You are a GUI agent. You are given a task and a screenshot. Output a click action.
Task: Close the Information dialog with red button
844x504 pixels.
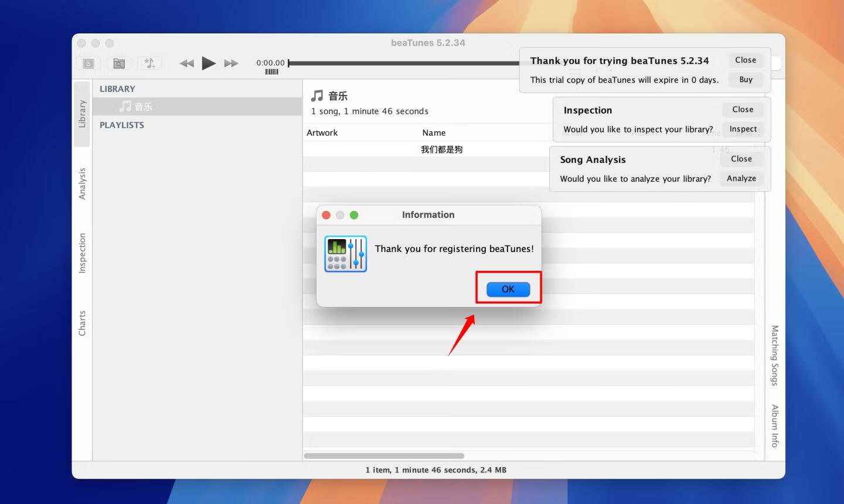[326, 215]
